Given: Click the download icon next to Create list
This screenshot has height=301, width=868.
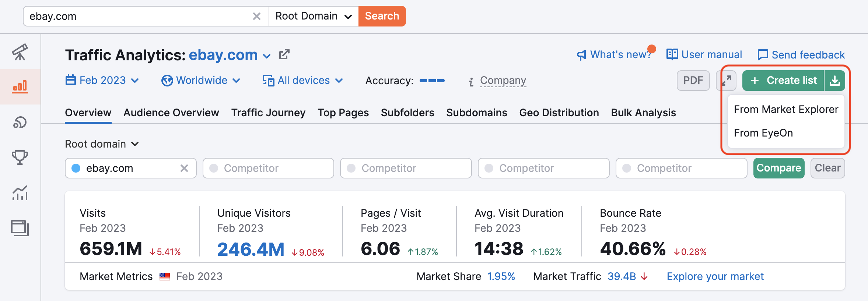Looking at the screenshot, I should click(x=835, y=81).
